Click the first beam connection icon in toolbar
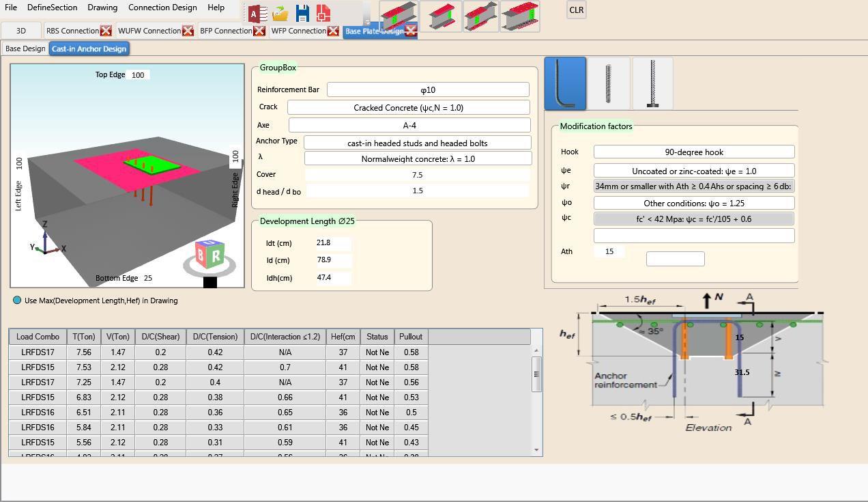Screen dimensions: 868x502 (x=398, y=16)
